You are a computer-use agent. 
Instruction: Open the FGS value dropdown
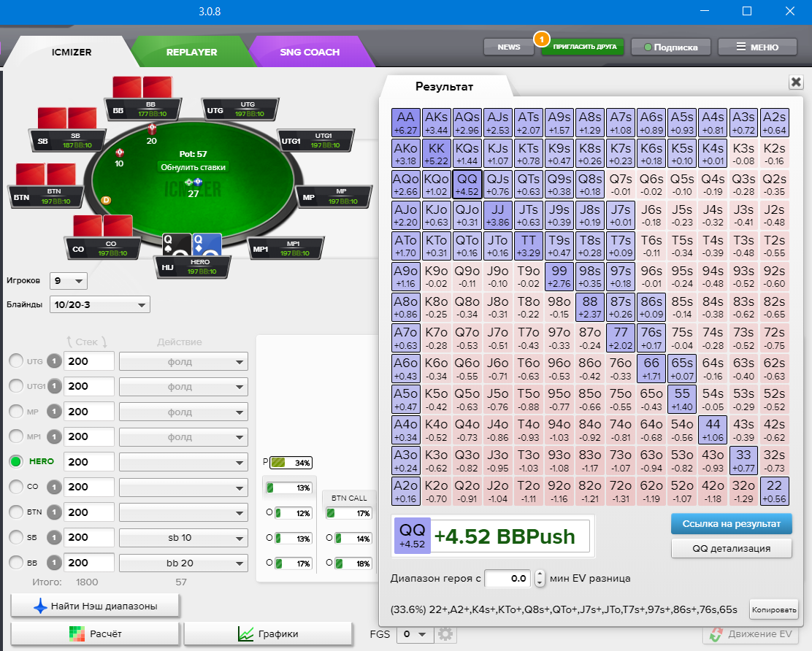tap(415, 634)
